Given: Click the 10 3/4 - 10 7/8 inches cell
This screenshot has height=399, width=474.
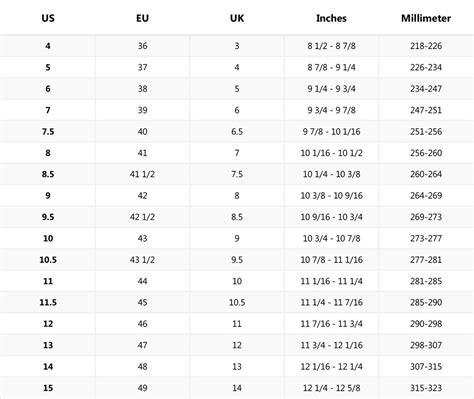Looking at the screenshot, I should (331, 238).
